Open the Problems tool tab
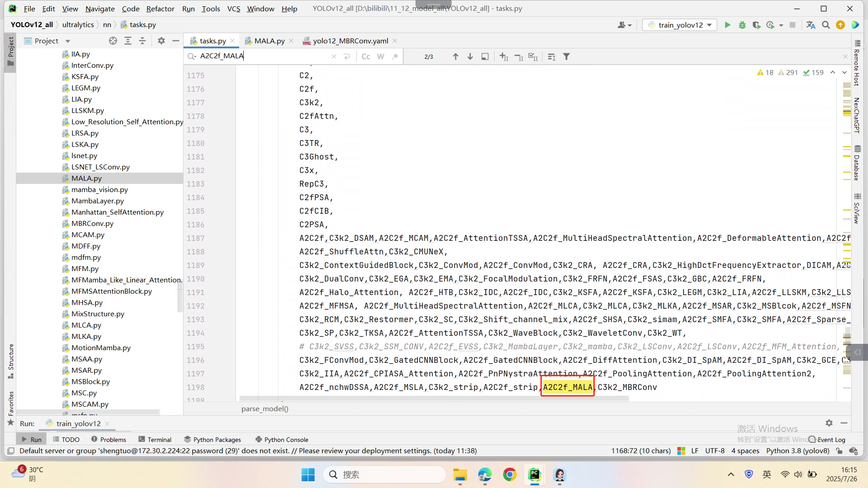This screenshot has height=488, width=868. (108, 439)
